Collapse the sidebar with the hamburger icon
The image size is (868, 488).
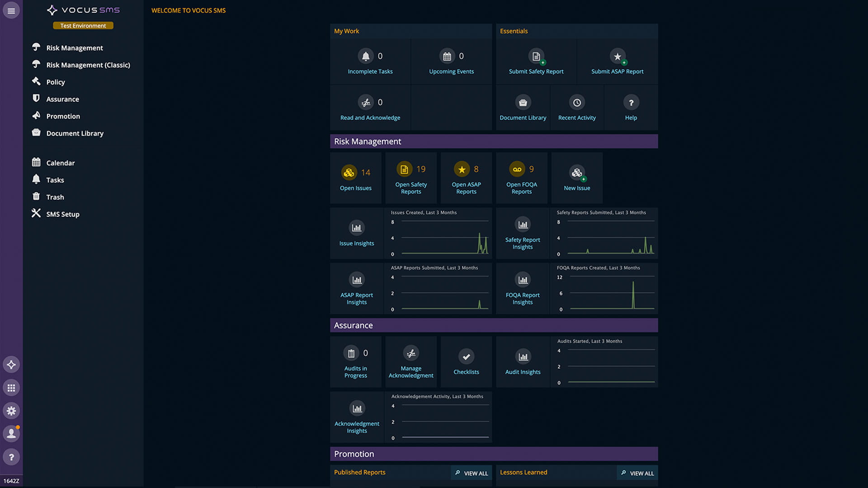[11, 10]
